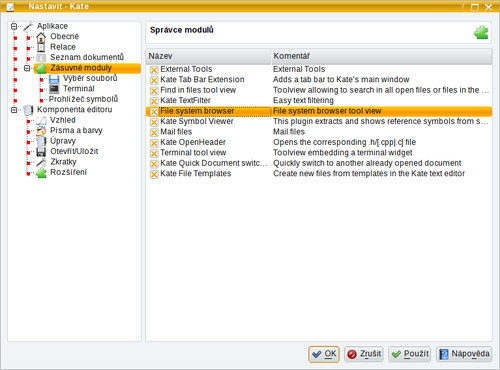The image size is (500, 370).
Task: Open Výběr souborů plugin settings
Action: click(90, 78)
